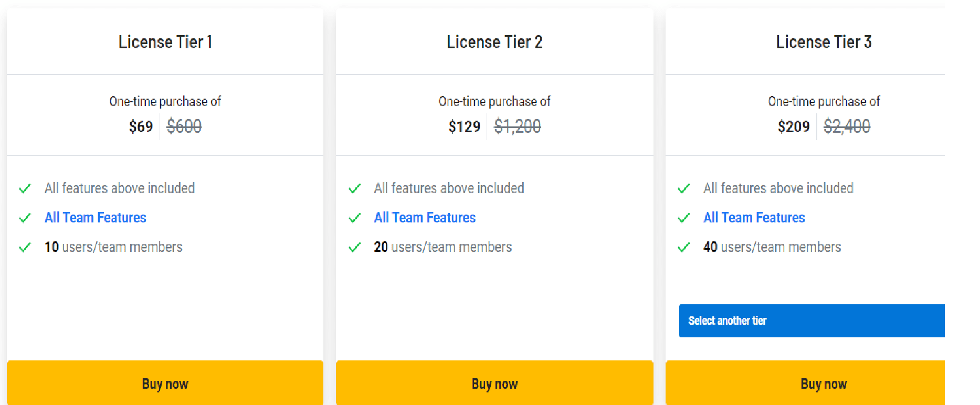
Task: Click the "License Tier 1" heading
Action: 165,42
